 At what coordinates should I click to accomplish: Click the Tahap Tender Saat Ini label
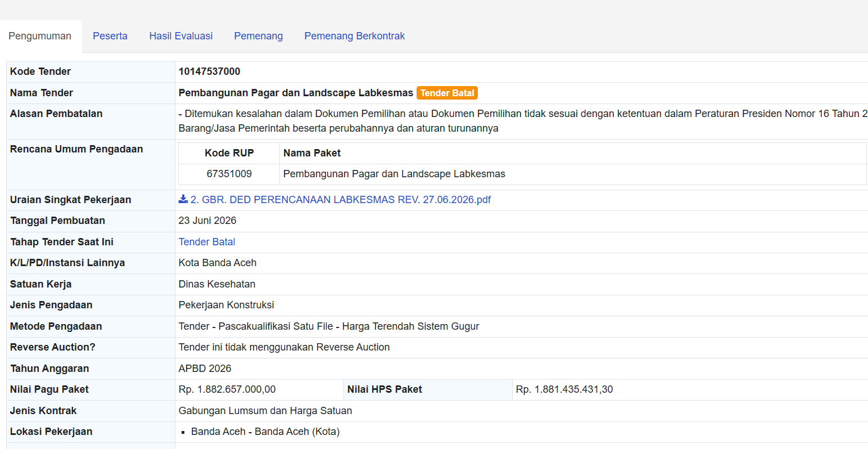click(x=62, y=242)
